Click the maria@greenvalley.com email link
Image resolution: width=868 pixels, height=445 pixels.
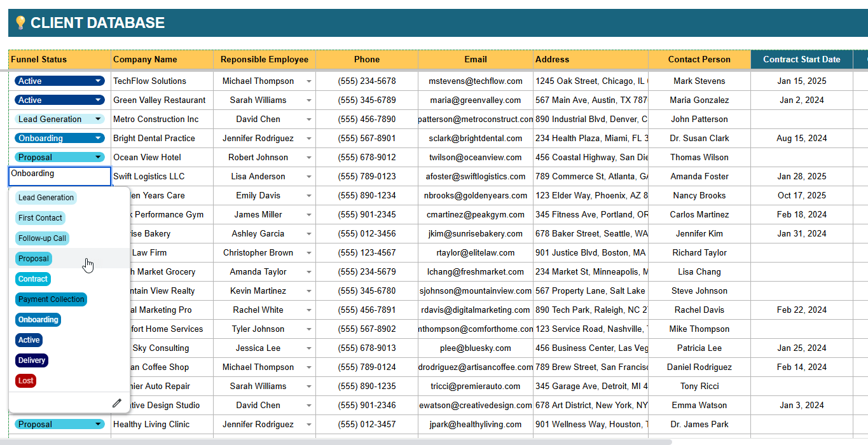tap(475, 100)
